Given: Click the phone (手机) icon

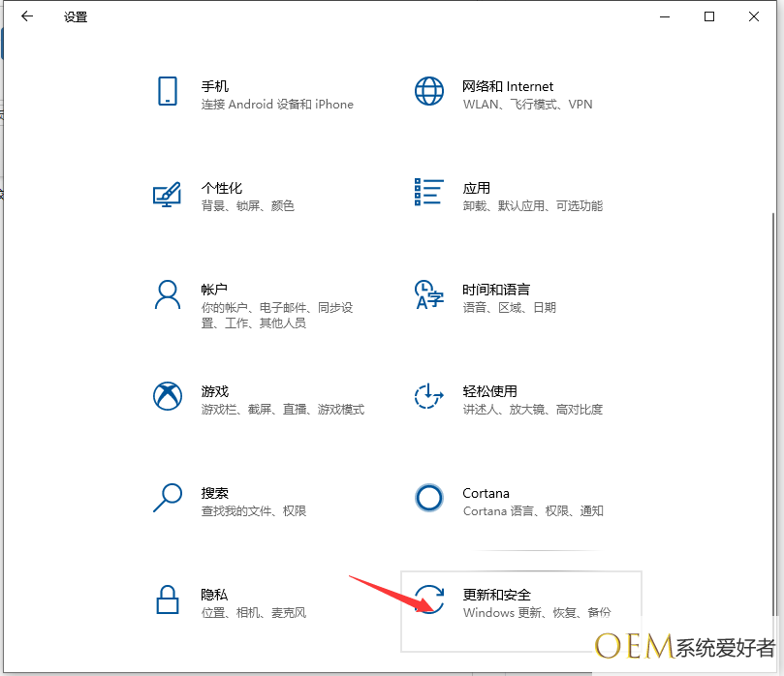Looking at the screenshot, I should pyautogui.click(x=167, y=91).
